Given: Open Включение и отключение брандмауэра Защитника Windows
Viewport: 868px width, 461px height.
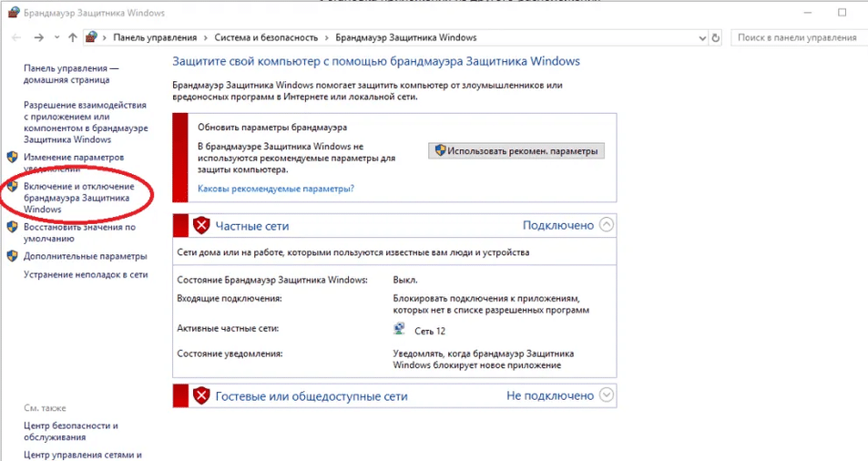Looking at the screenshot, I should pyautogui.click(x=77, y=198).
